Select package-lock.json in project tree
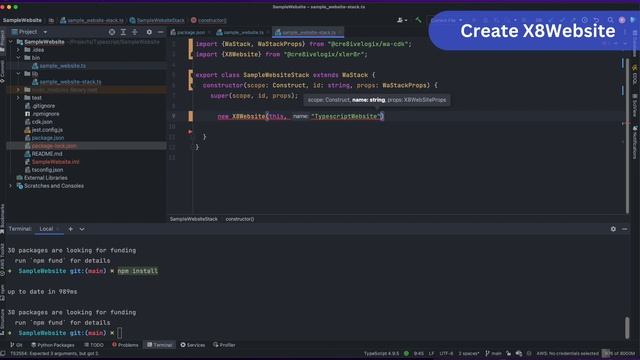This screenshot has width=640, height=360. [x=53, y=146]
